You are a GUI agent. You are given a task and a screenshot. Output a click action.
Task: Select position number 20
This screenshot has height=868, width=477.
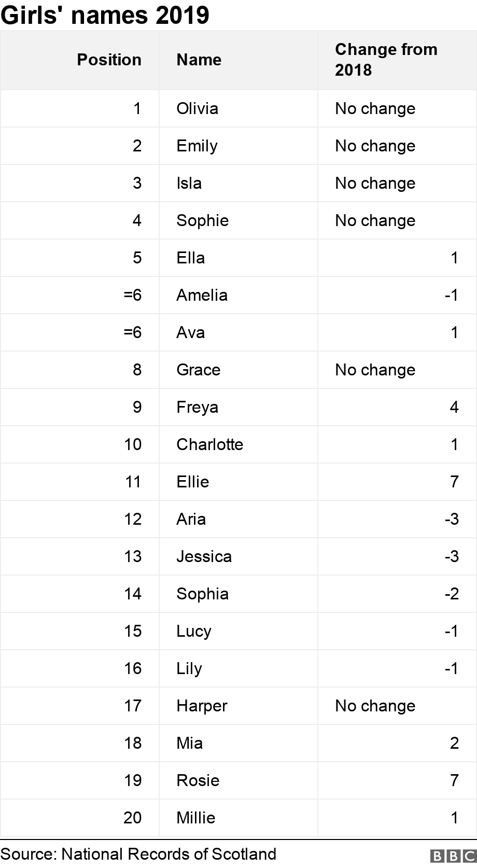(x=132, y=818)
